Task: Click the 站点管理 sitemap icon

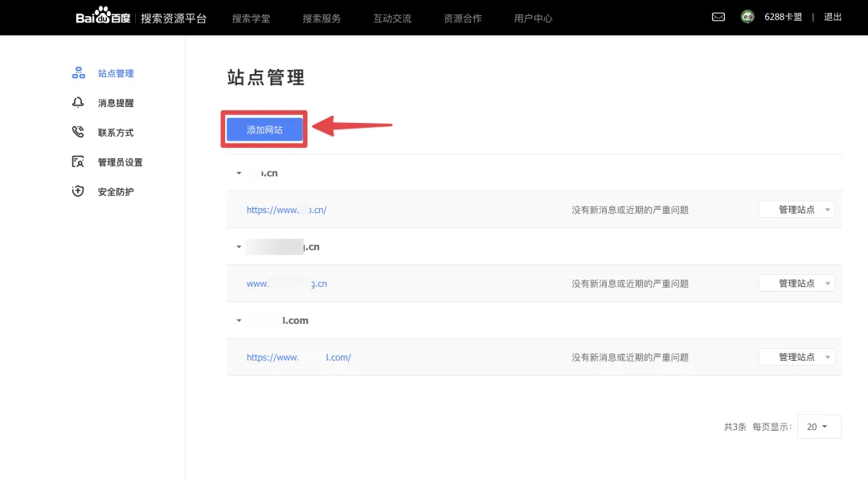Action: tap(78, 73)
